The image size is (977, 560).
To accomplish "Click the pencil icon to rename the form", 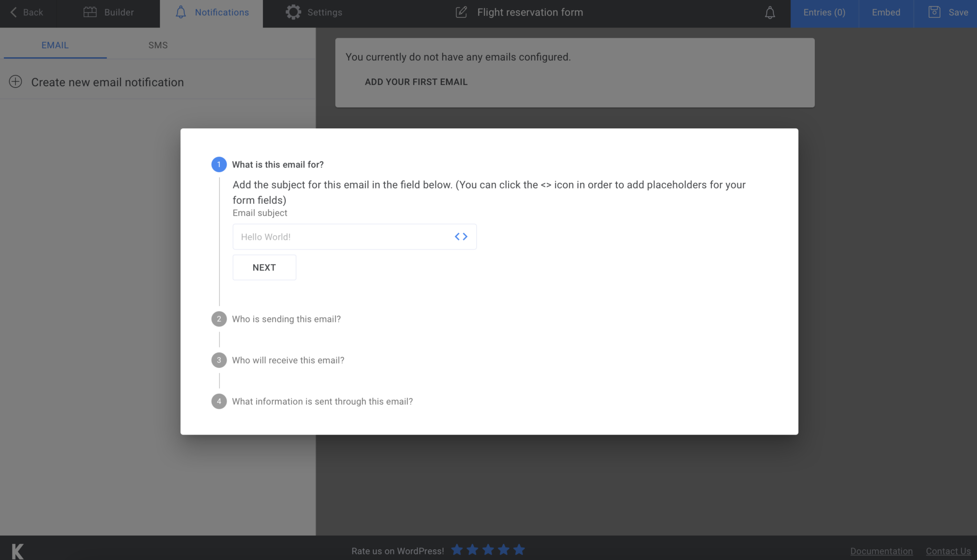I will [x=461, y=12].
